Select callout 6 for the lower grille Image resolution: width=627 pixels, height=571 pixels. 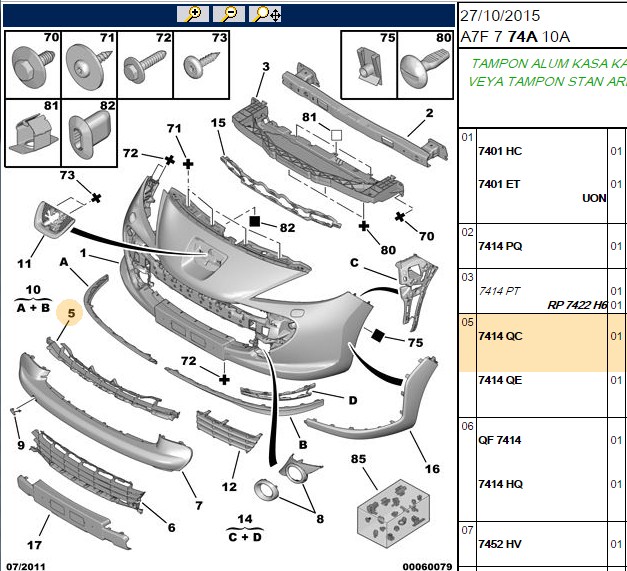pyautogui.click(x=172, y=527)
